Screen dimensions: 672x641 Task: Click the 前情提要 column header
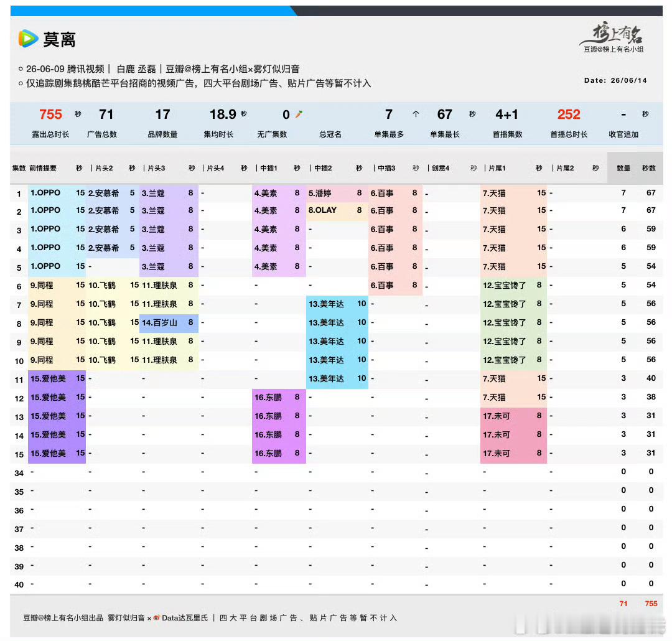(x=43, y=168)
